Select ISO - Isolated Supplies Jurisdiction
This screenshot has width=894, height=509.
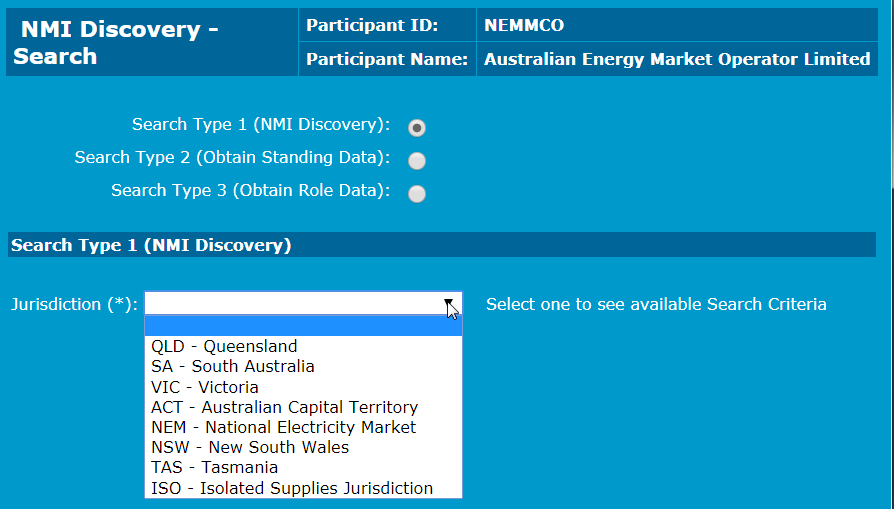coord(303,488)
